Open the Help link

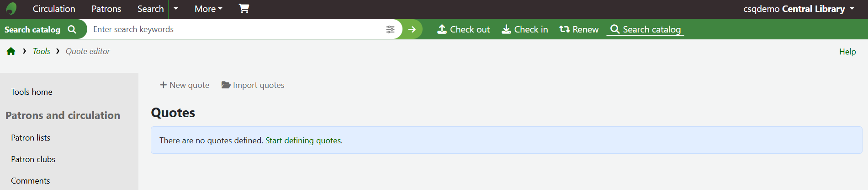coord(847,52)
